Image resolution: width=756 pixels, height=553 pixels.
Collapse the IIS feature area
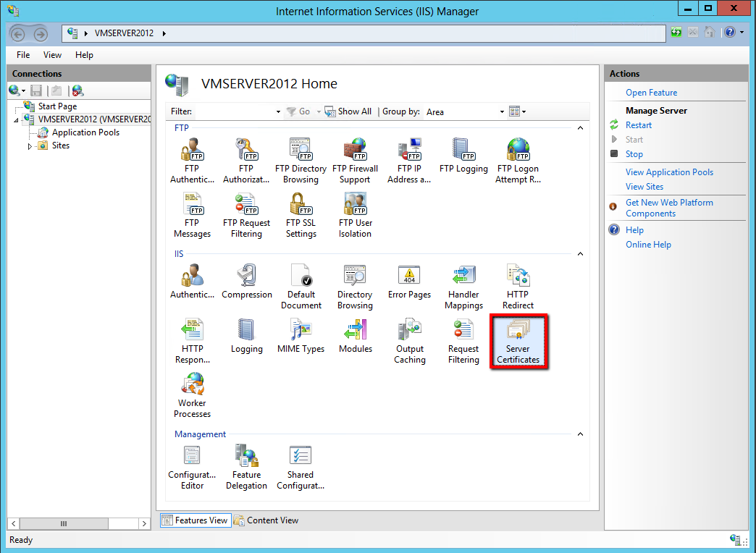580,253
